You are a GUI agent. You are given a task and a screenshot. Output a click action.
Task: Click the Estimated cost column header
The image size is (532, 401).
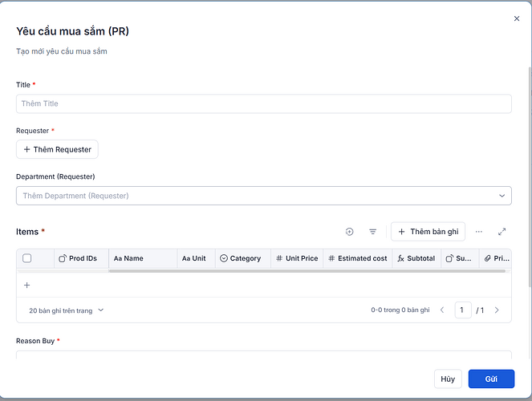tap(358, 258)
